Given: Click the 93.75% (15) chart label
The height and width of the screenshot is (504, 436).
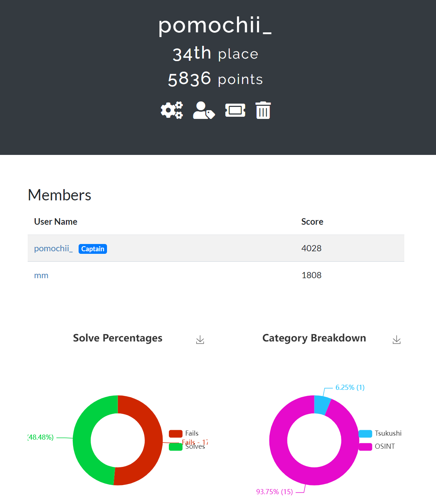Looking at the screenshot, I should [x=274, y=492].
